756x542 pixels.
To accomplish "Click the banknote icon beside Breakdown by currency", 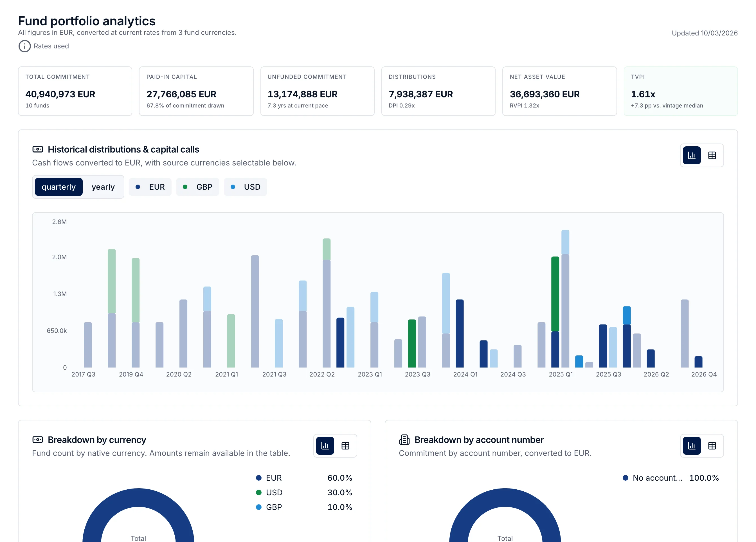I will click(x=38, y=440).
